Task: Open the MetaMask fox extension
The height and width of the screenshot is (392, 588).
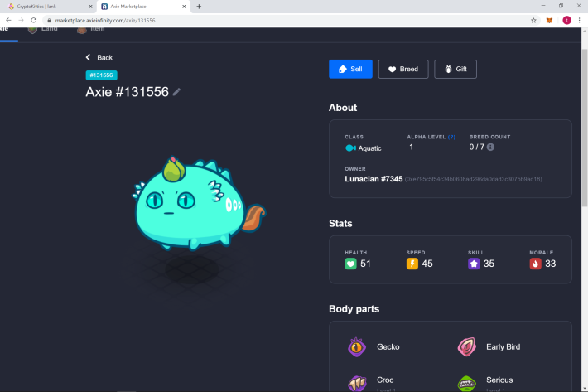Action: 549,20
